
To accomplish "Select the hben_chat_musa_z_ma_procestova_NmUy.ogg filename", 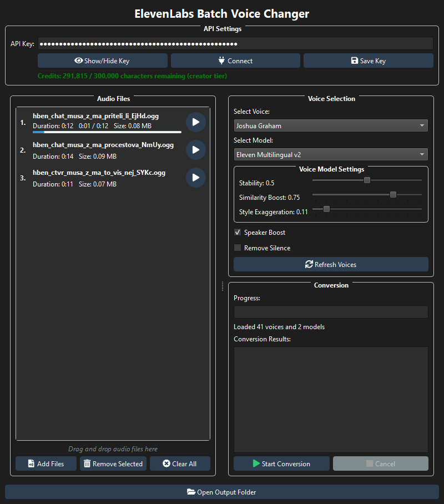I will (x=103, y=145).
